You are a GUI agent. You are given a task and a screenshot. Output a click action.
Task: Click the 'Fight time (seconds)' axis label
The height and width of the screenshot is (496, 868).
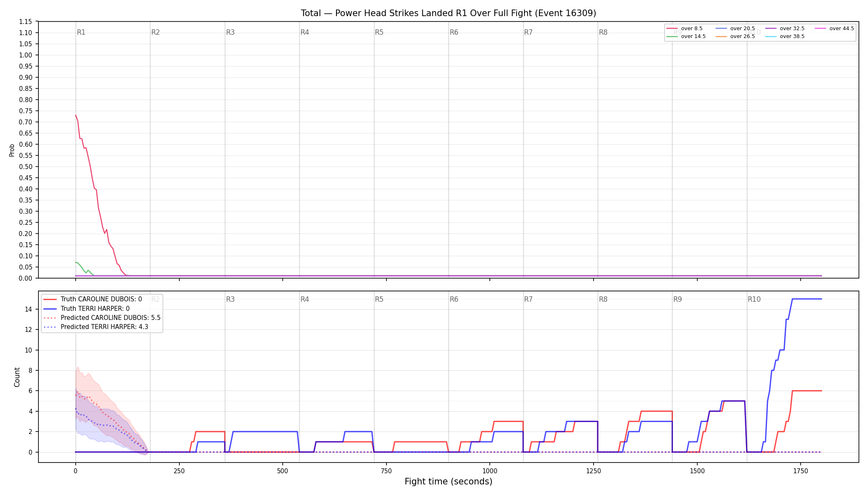coord(448,482)
